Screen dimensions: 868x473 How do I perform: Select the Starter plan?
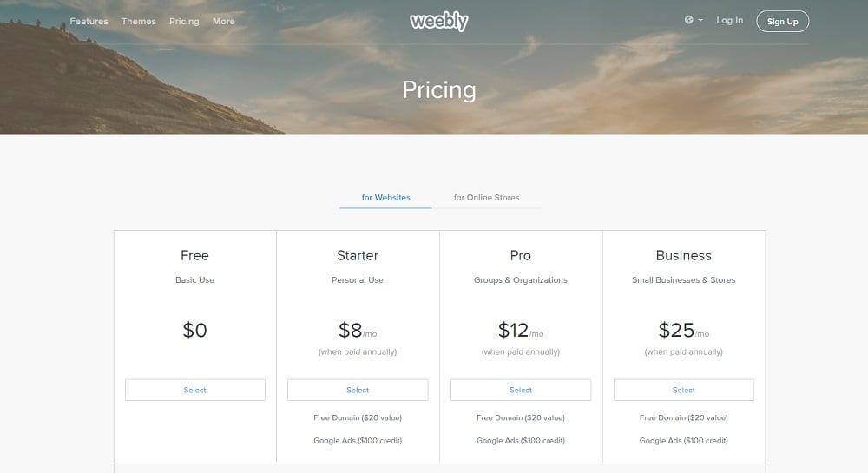tap(358, 390)
